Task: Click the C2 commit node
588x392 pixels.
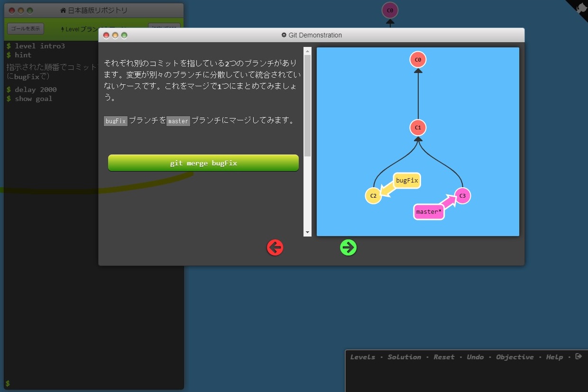Action: [x=373, y=196]
